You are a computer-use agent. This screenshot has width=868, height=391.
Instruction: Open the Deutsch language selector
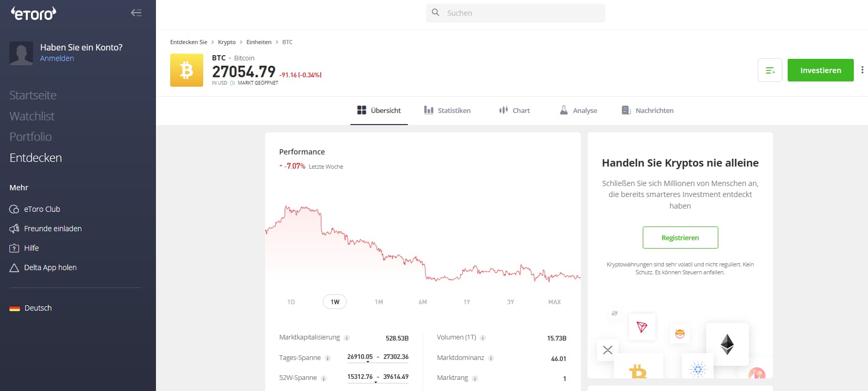[x=38, y=308]
